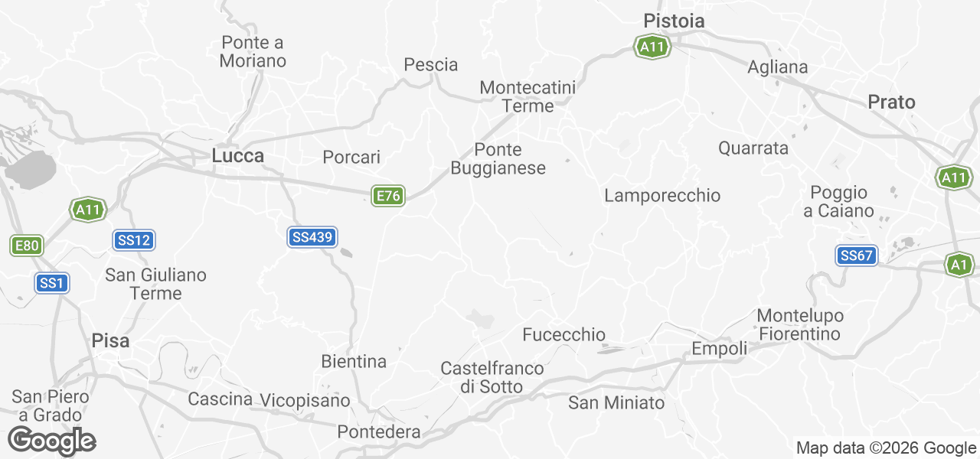Click the Pisa city label
Viewport: 980px width, 459px height.
(110, 340)
